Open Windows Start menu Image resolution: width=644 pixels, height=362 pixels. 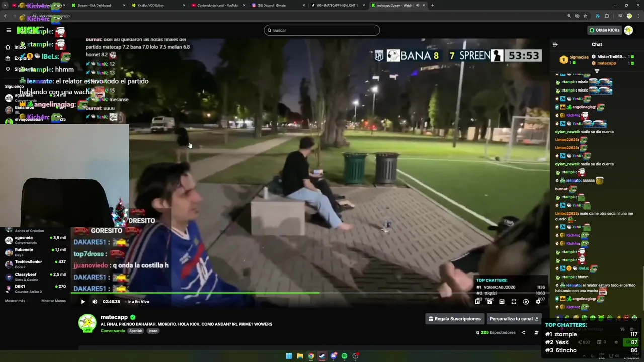tap(289, 356)
